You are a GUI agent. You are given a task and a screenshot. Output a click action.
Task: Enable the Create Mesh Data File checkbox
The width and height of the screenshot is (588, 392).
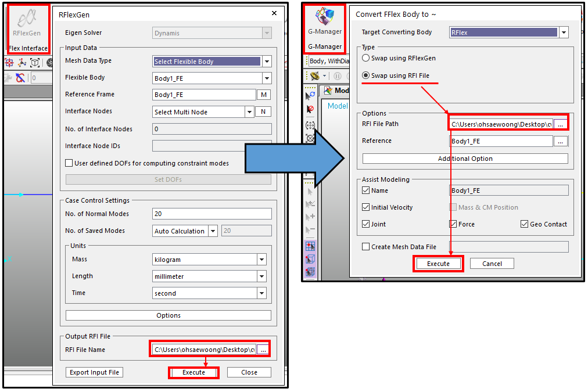367,246
